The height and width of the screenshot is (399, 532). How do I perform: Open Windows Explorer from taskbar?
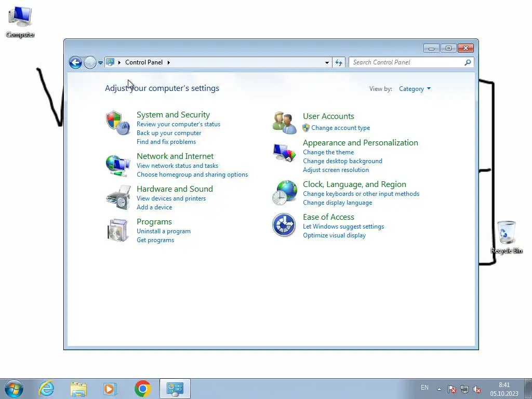click(78, 389)
